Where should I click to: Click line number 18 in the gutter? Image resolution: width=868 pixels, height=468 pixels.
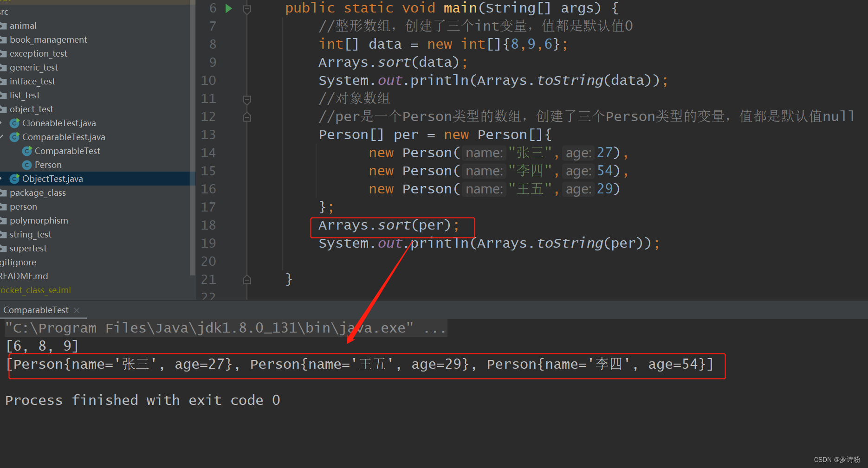pyautogui.click(x=208, y=225)
